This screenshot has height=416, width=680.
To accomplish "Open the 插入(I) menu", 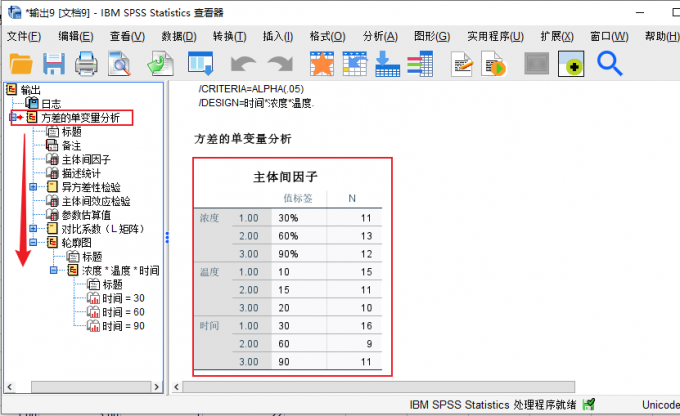I will tap(278, 36).
